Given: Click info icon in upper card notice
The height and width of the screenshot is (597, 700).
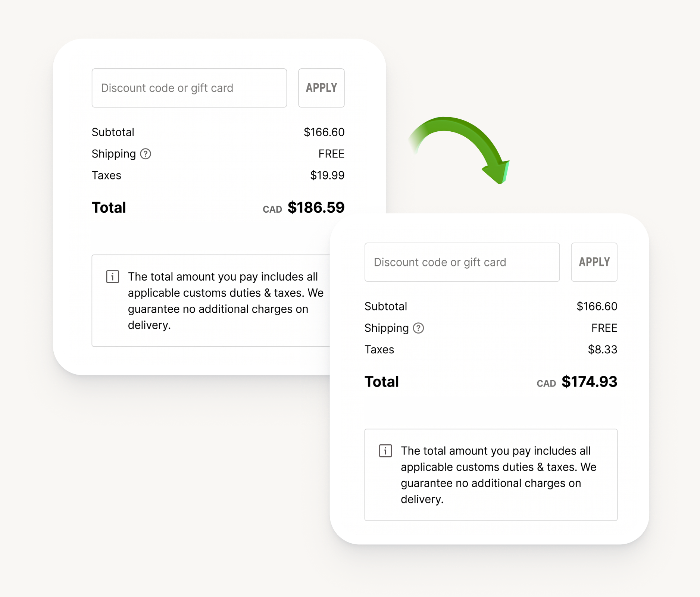Looking at the screenshot, I should 112,276.
